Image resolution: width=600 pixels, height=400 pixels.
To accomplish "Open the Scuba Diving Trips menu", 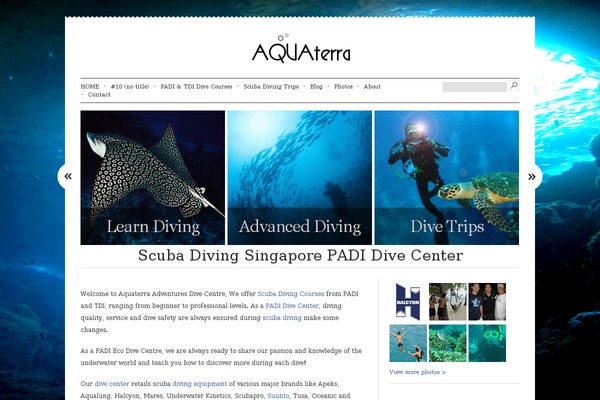I will coord(271,87).
